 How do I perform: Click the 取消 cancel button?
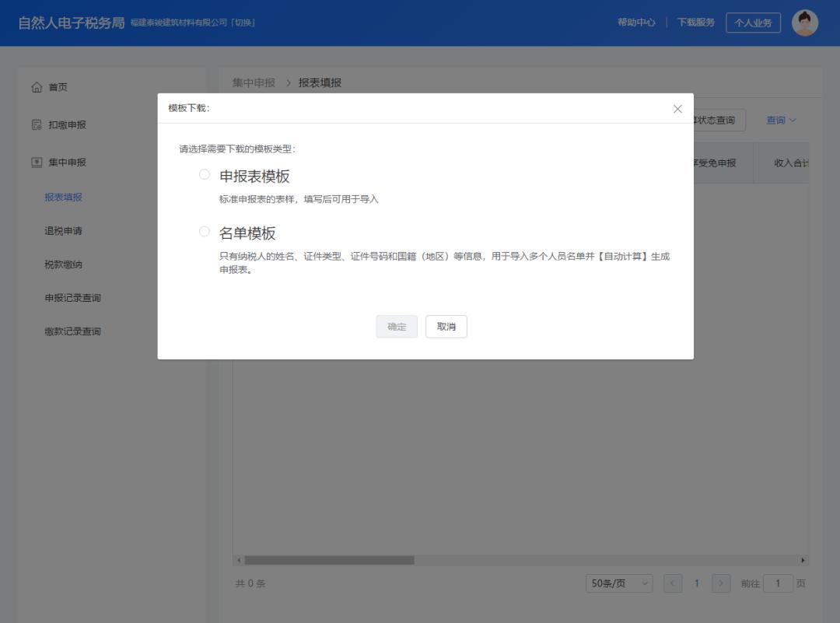click(446, 327)
